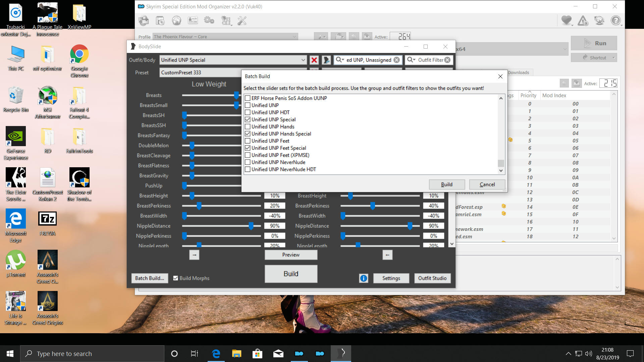Image resolution: width=644 pixels, height=362 pixels.
Task: Open the Nexus globe icon in Mod Organizer toolbar
Action: tap(176, 21)
